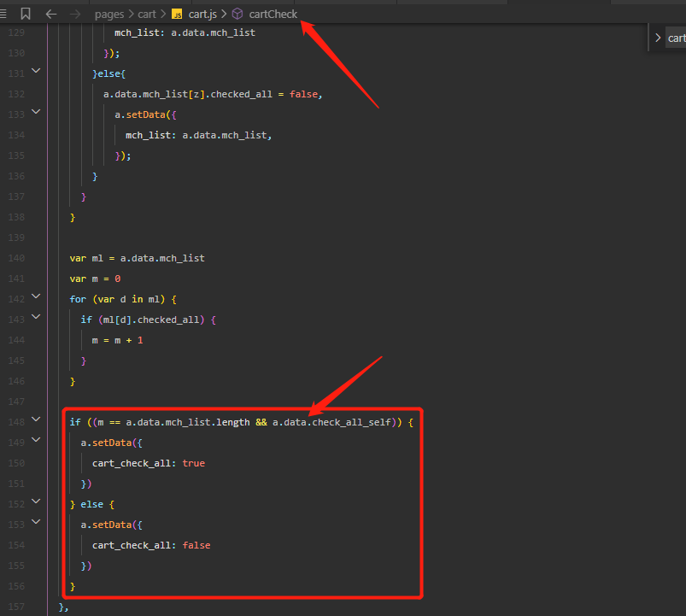This screenshot has height=616, width=686.
Task: Place cursor on cart_check_all: true line
Action: (149, 463)
